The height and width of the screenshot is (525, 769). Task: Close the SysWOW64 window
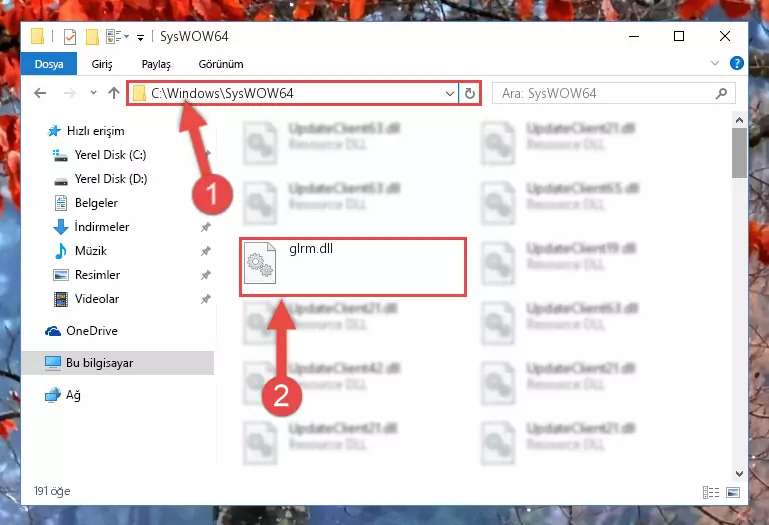click(x=724, y=36)
